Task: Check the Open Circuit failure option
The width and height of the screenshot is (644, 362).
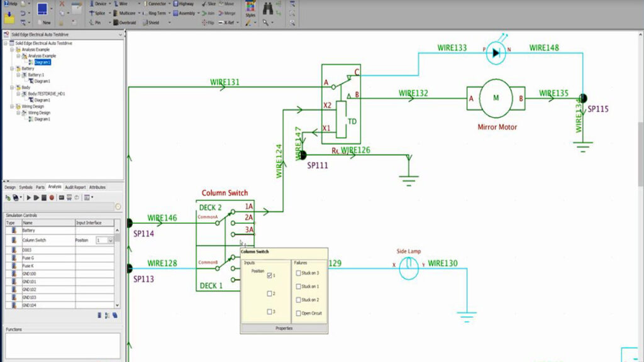Action: click(x=297, y=312)
